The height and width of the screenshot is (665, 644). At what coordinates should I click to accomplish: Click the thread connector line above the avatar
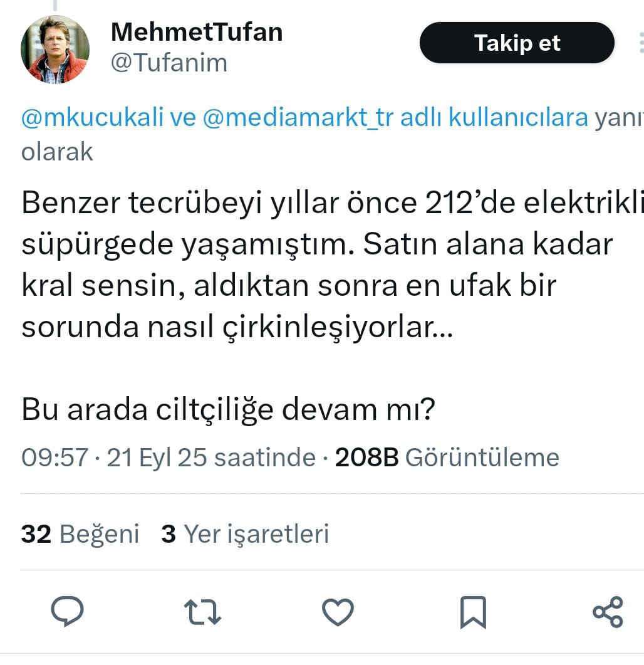(55, 5)
